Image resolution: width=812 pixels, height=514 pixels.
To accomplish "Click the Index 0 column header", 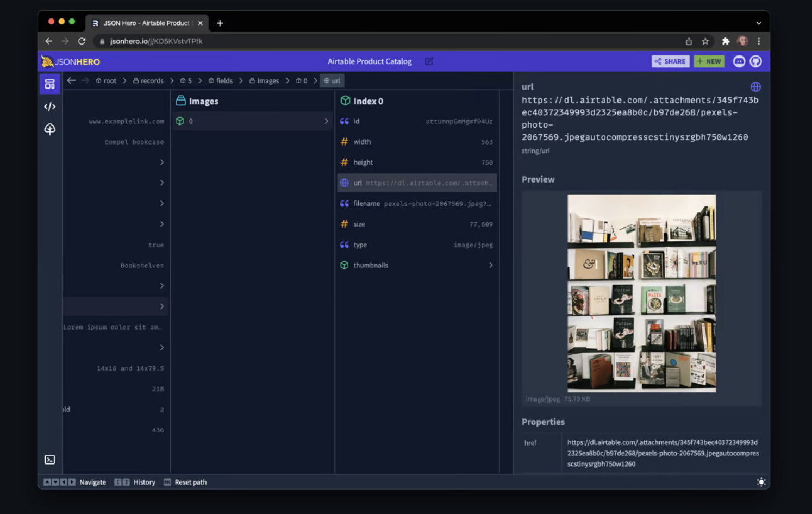I will click(x=362, y=101).
